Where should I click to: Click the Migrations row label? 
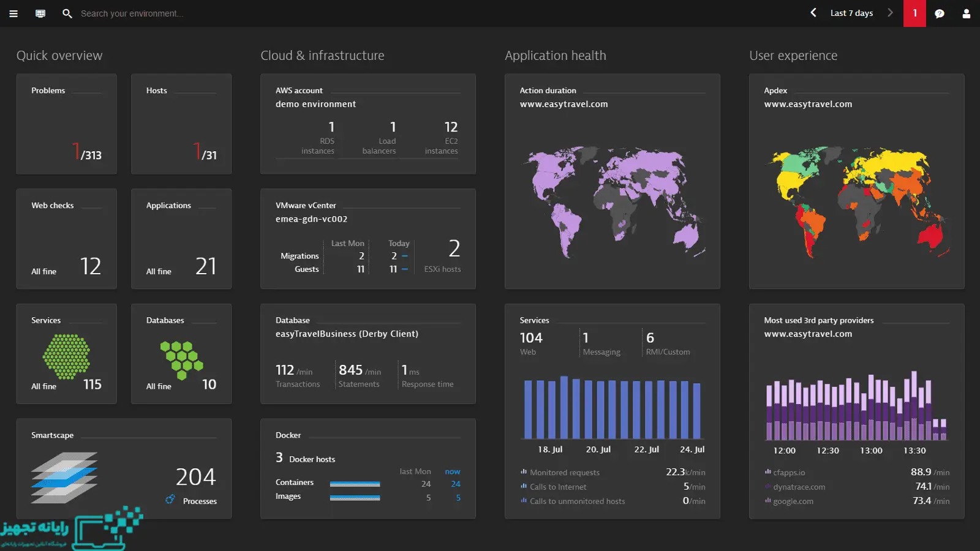coord(300,256)
